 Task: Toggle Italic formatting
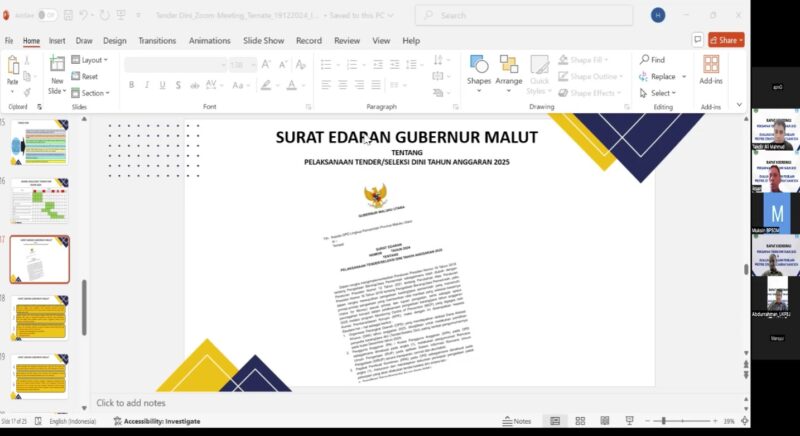147,85
